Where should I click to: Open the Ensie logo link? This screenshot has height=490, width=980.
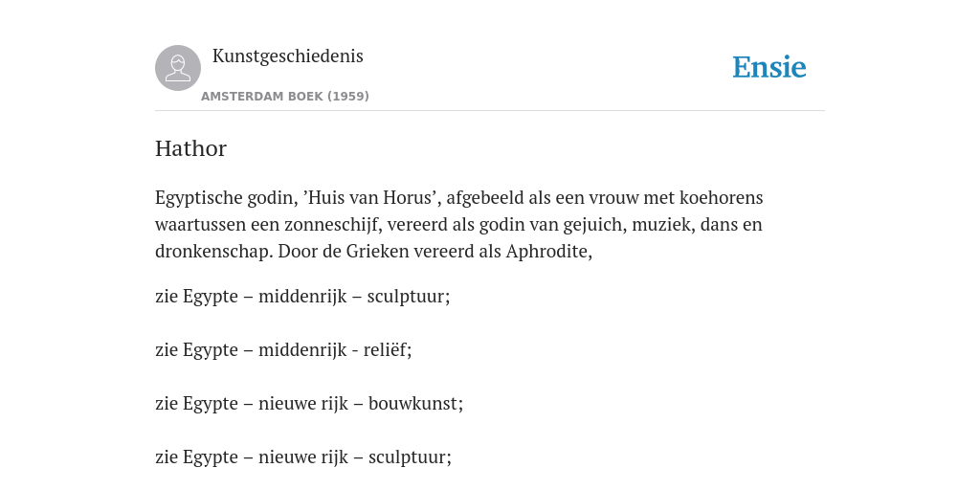(769, 67)
